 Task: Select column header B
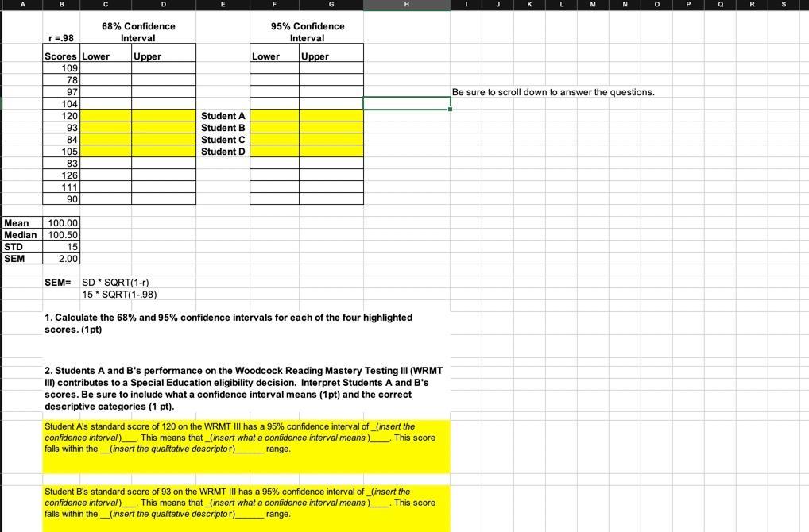point(61,4)
